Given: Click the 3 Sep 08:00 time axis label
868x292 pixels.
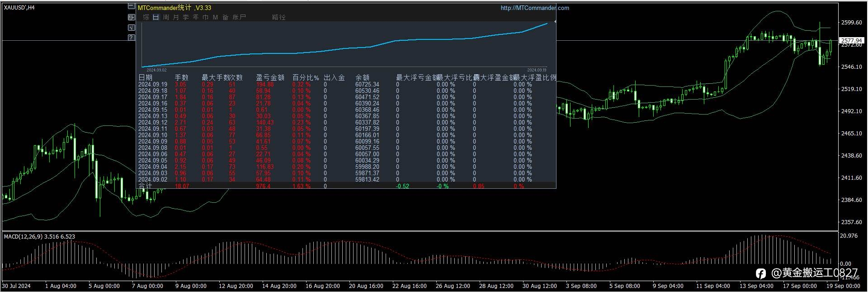Looking at the screenshot, I should (581, 286).
